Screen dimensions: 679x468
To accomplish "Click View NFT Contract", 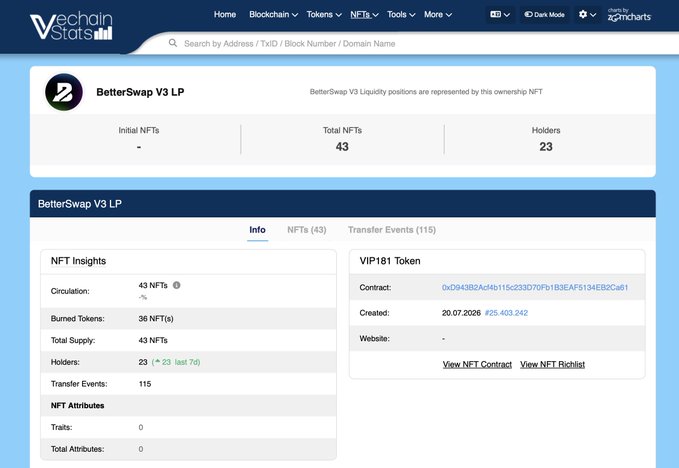I will click(x=477, y=364).
